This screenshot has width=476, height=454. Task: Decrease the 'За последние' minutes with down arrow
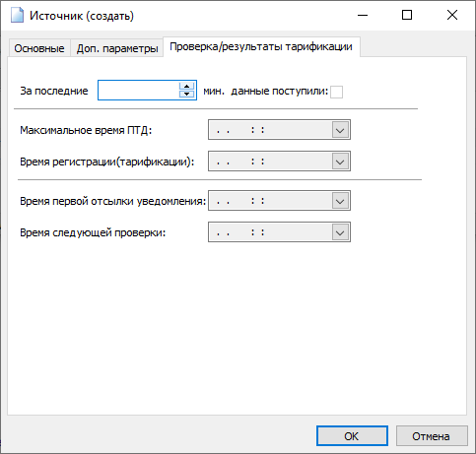pyautogui.click(x=187, y=94)
